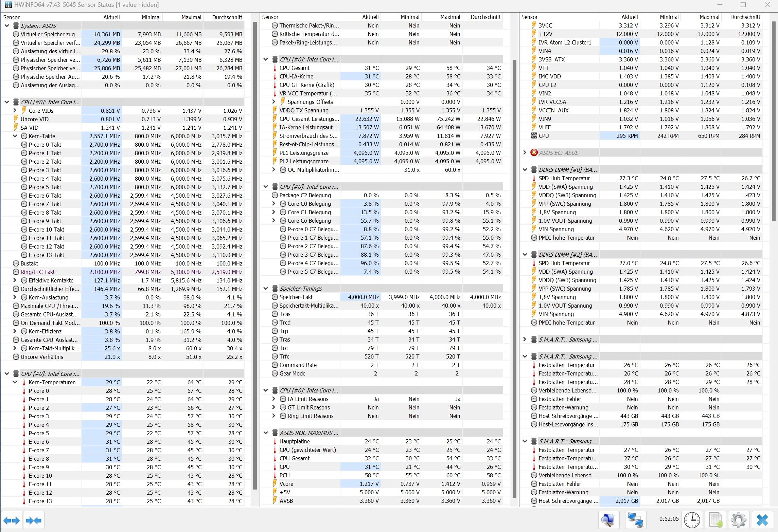The width and height of the screenshot is (778, 532).
Task: Click the chip icon beside System: ASUS
Action: pos(16,26)
